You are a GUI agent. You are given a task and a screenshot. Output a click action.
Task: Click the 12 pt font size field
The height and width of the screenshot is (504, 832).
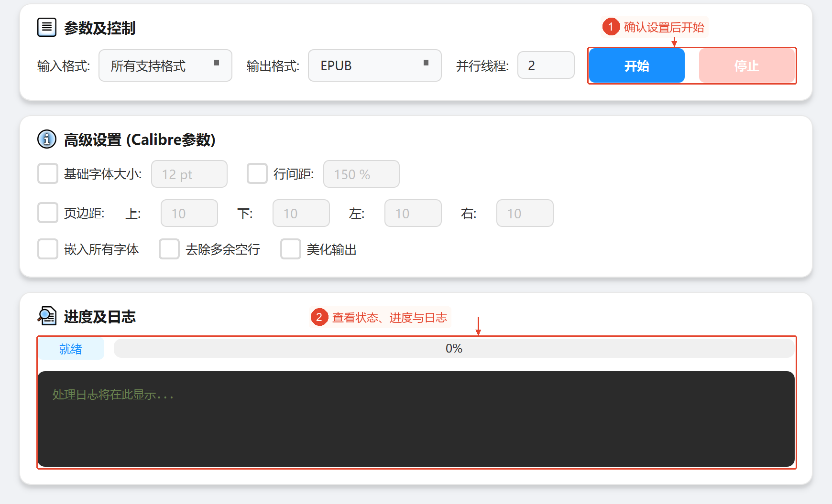pyautogui.click(x=189, y=174)
